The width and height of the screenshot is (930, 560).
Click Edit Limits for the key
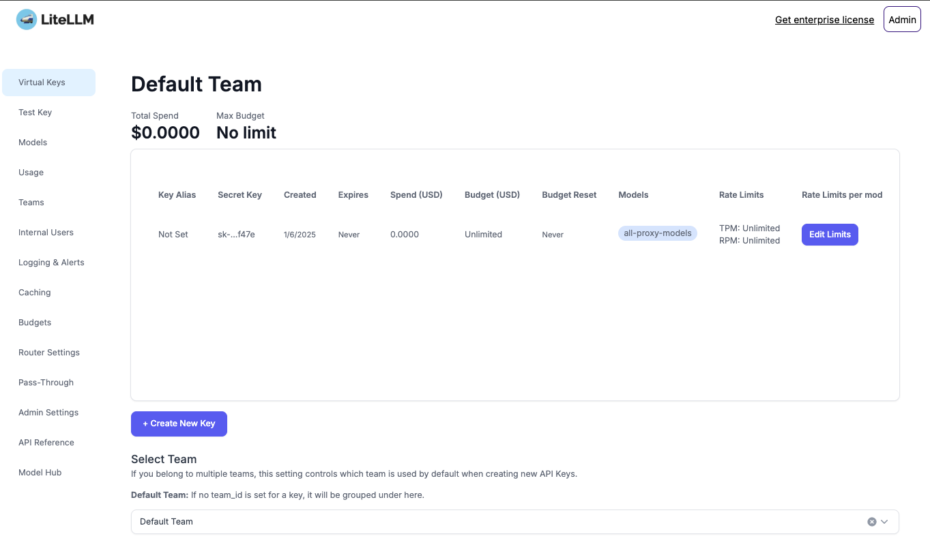829,235
